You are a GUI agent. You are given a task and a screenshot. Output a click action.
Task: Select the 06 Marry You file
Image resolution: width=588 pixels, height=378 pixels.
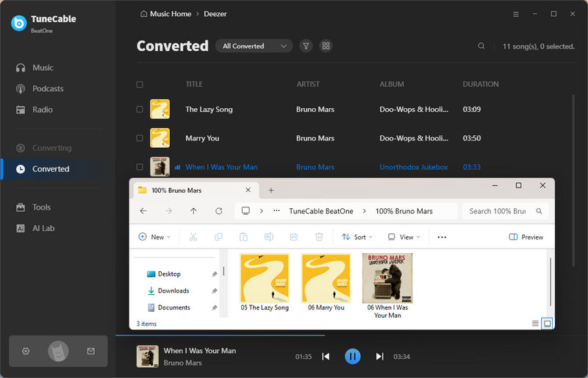click(326, 282)
